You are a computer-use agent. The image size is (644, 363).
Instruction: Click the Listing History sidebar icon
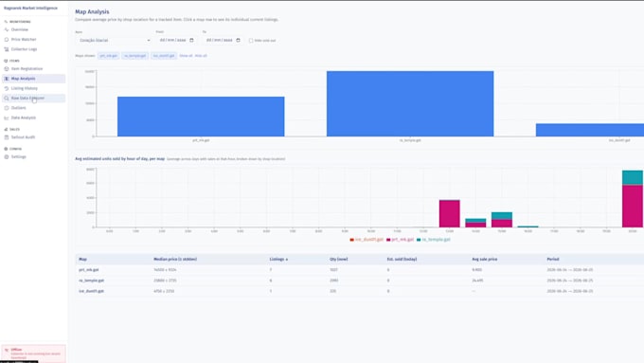coord(7,88)
